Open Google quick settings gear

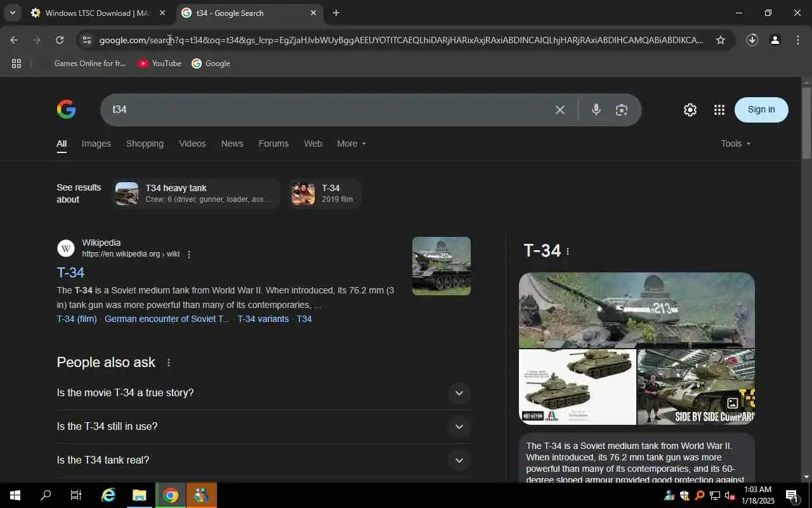coord(690,110)
